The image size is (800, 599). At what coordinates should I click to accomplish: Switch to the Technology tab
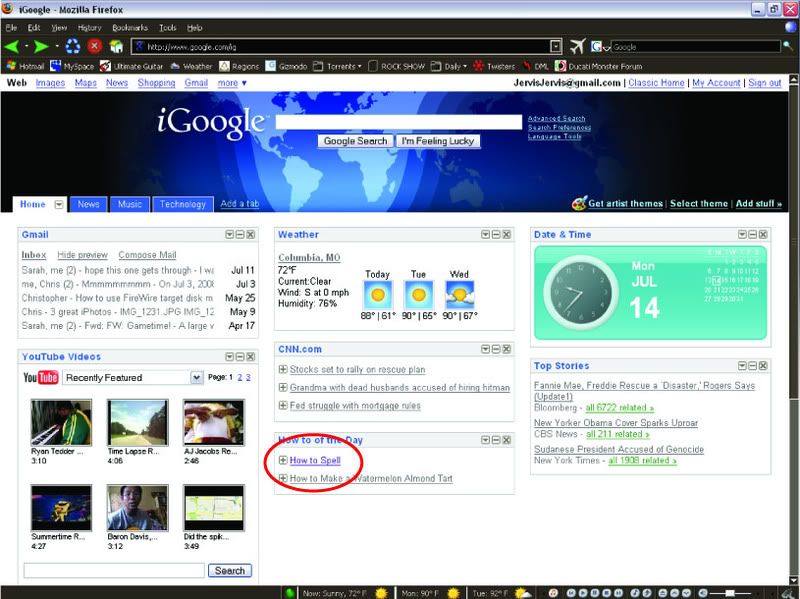(x=183, y=204)
